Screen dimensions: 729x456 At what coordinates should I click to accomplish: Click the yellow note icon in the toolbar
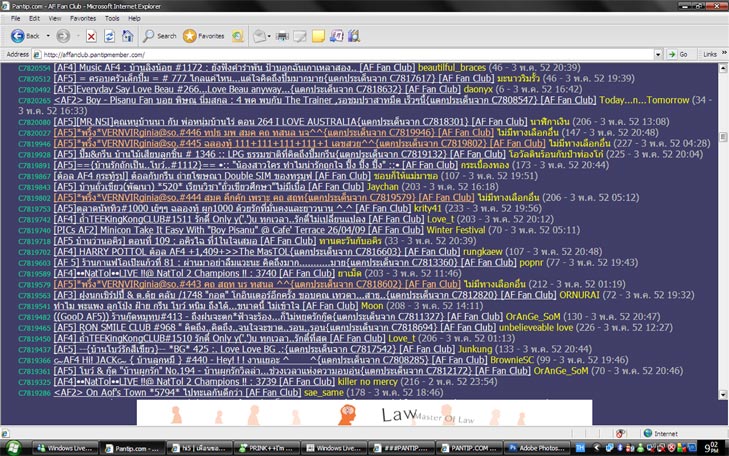pos(318,36)
